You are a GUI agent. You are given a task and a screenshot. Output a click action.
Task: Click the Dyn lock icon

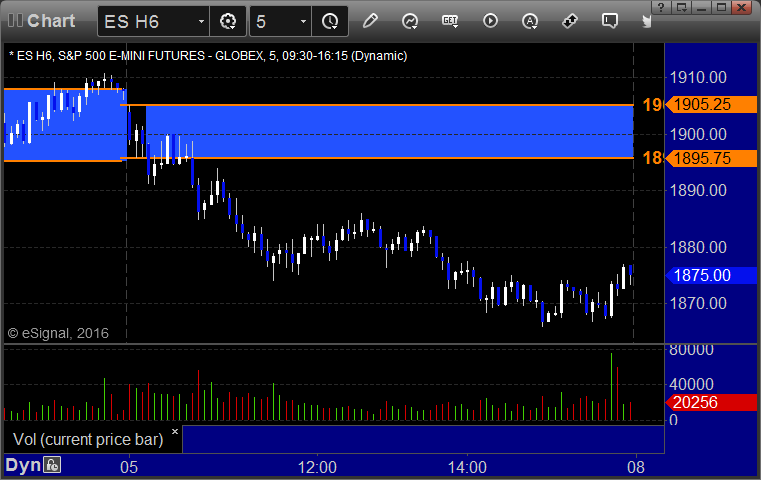[x=52, y=465]
